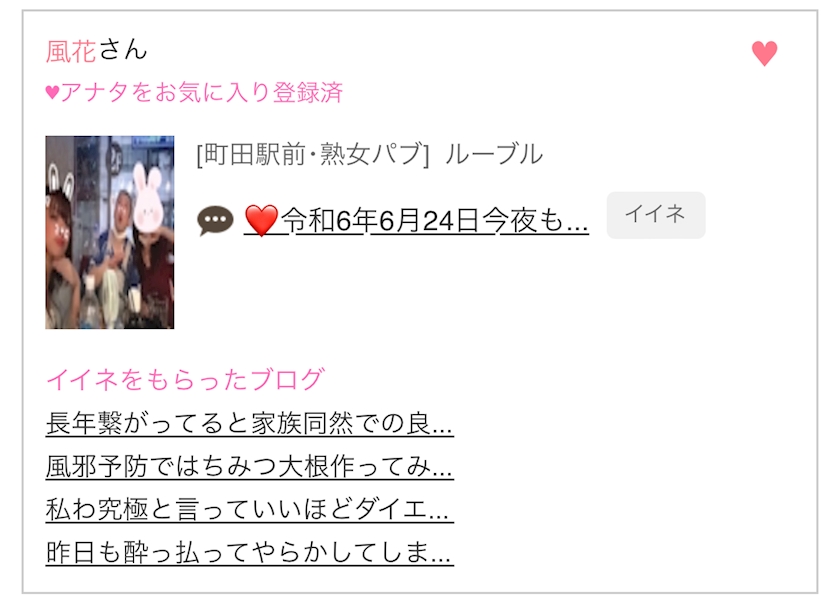Open blog 私わ究極と言っていいほどダイエ…

pos(250,509)
